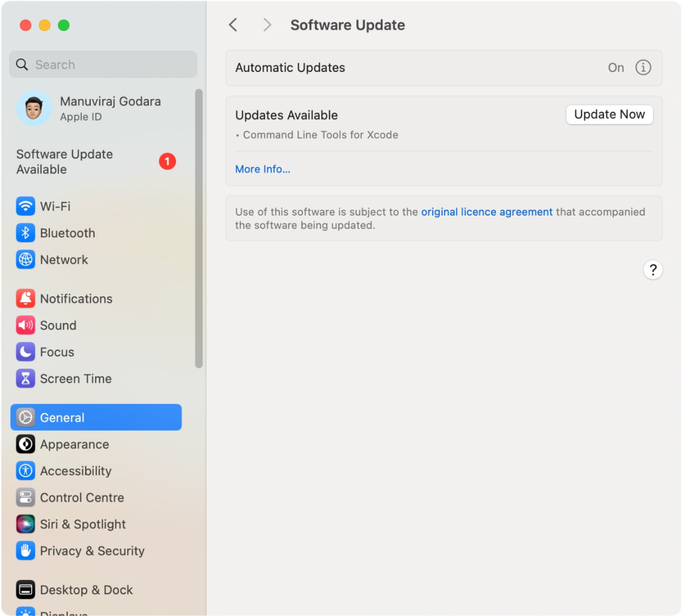Select the Bluetooth icon in sidebar

[25, 233]
